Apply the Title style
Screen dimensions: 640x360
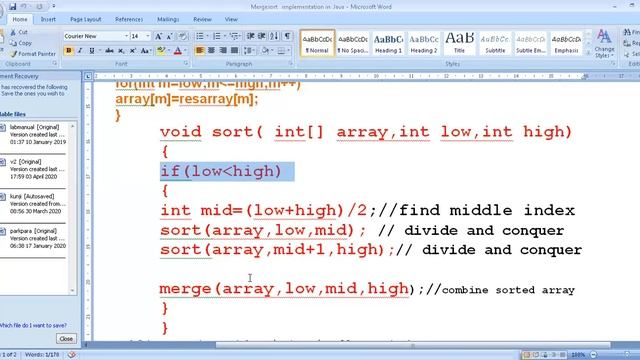coord(459,43)
